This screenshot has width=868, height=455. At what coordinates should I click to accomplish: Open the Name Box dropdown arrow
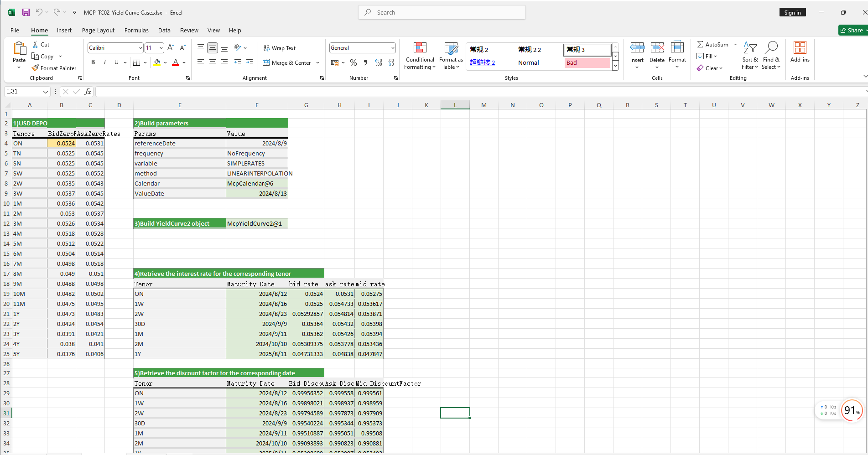coord(45,92)
